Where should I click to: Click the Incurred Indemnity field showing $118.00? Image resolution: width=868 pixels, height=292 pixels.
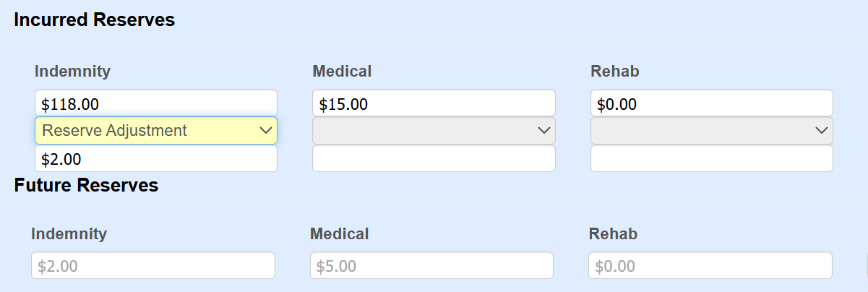pos(155,103)
